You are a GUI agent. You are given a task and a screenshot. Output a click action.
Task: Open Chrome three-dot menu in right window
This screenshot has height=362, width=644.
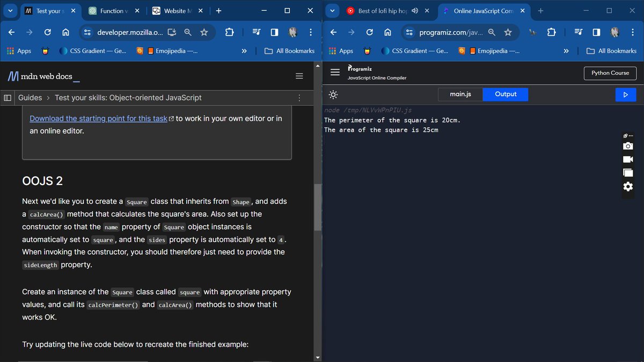point(633,32)
